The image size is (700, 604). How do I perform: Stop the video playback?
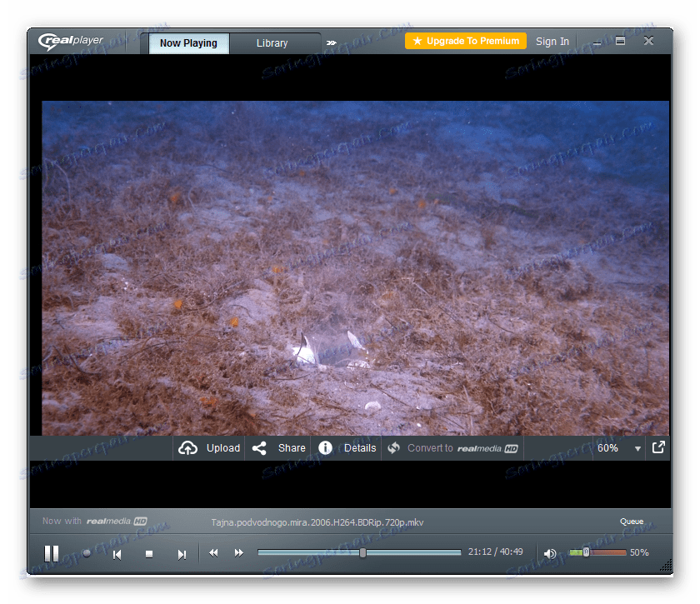(149, 554)
